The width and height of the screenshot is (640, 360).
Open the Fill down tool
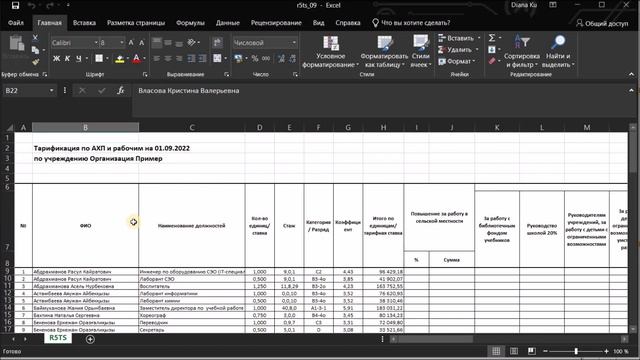click(492, 49)
